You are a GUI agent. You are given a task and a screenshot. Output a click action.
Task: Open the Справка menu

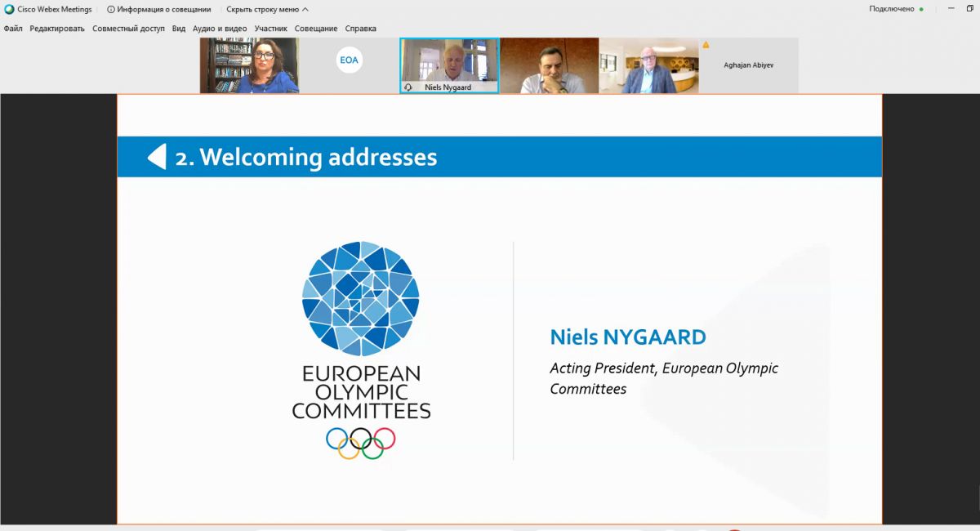[x=360, y=28]
